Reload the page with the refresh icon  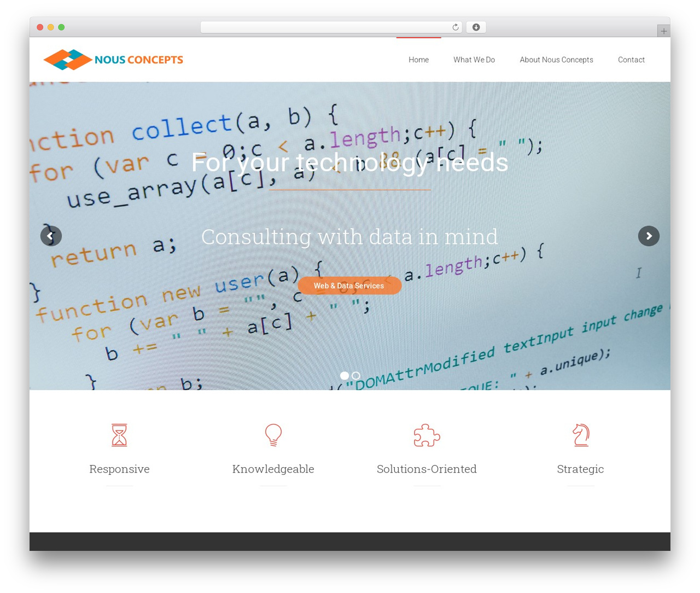coord(456,27)
